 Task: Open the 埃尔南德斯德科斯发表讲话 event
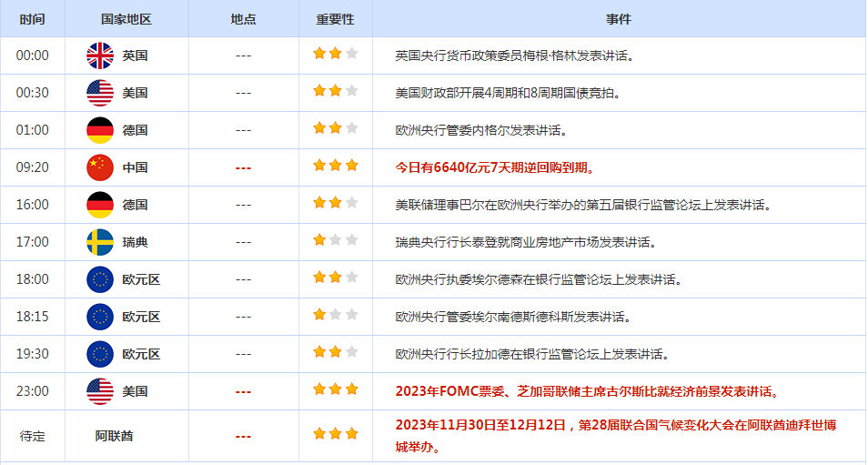click(513, 318)
